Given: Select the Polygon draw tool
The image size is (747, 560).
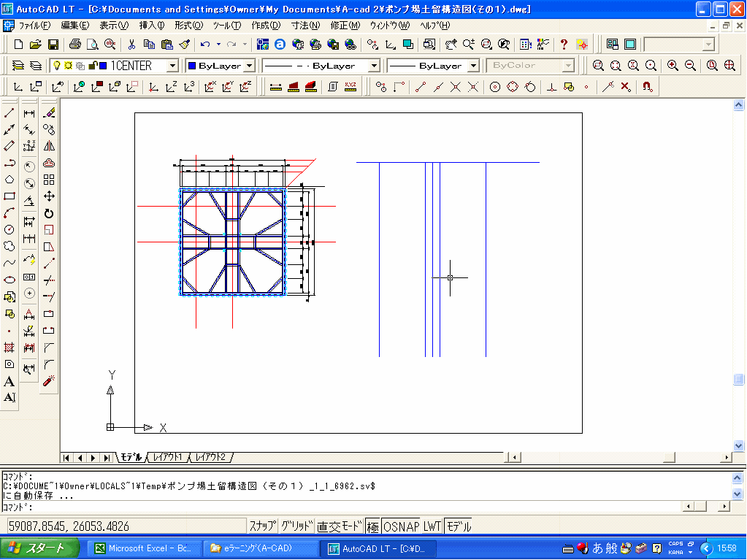Looking at the screenshot, I should [x=9, y=180].
